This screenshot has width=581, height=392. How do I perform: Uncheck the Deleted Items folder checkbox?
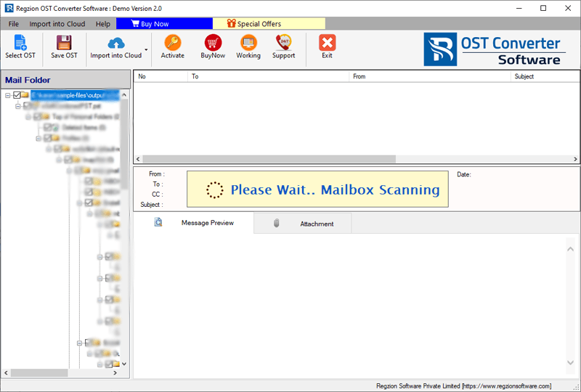pos(47,127)
